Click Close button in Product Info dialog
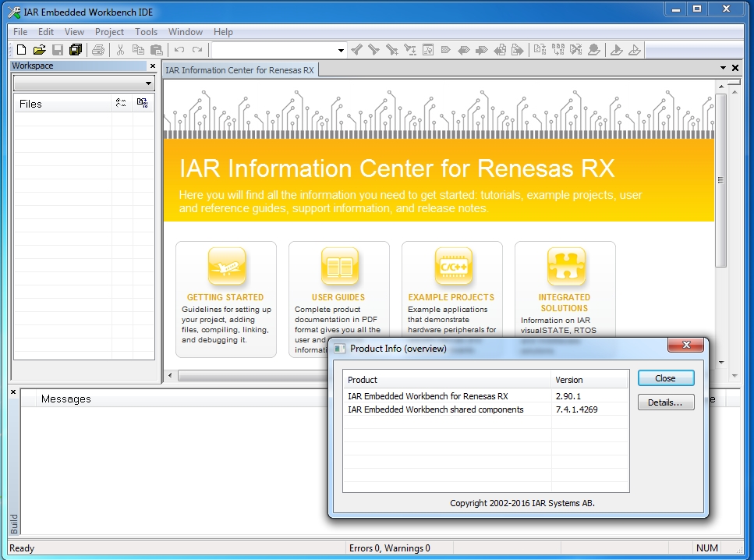The image size is (754, 560). (666, 378)
